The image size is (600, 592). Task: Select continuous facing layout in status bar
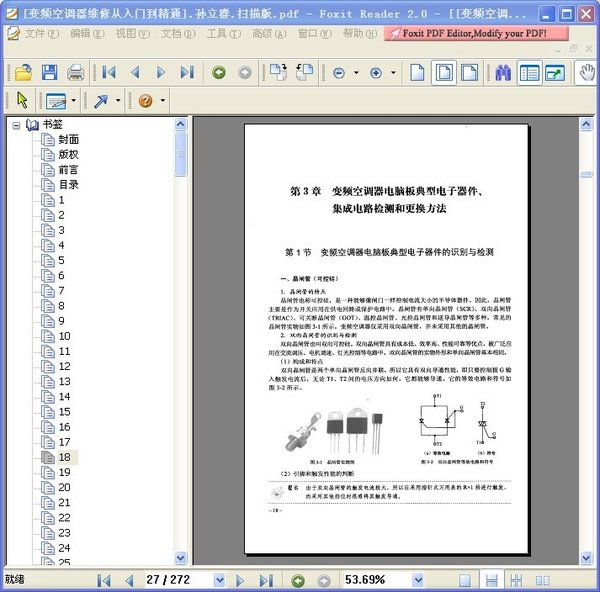(x=516, y=581)
